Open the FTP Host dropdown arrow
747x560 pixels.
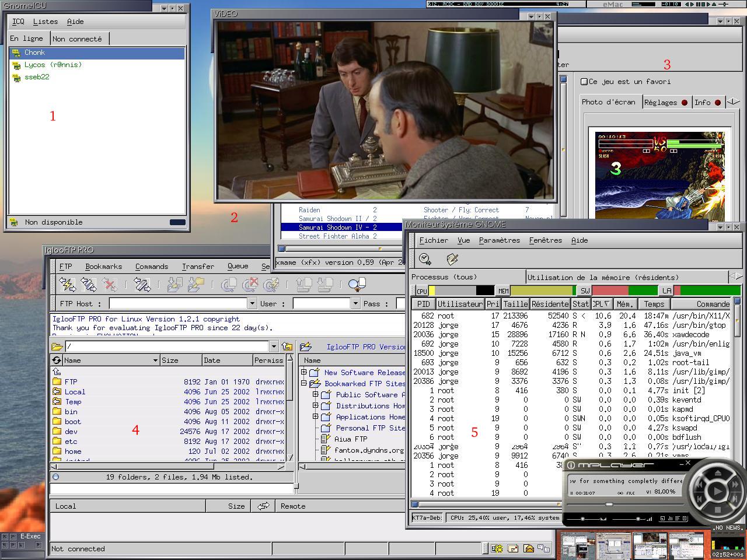pos(252,303)
